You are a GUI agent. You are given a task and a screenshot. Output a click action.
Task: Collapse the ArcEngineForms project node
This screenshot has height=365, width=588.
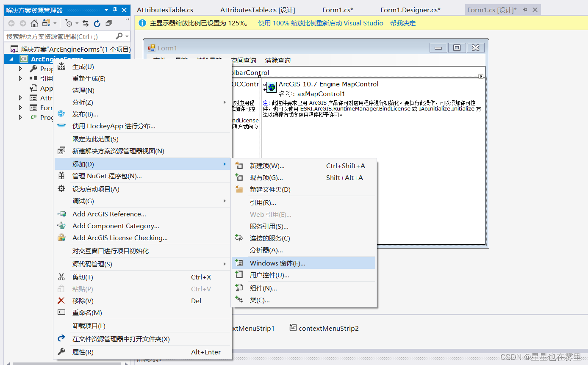11,59
